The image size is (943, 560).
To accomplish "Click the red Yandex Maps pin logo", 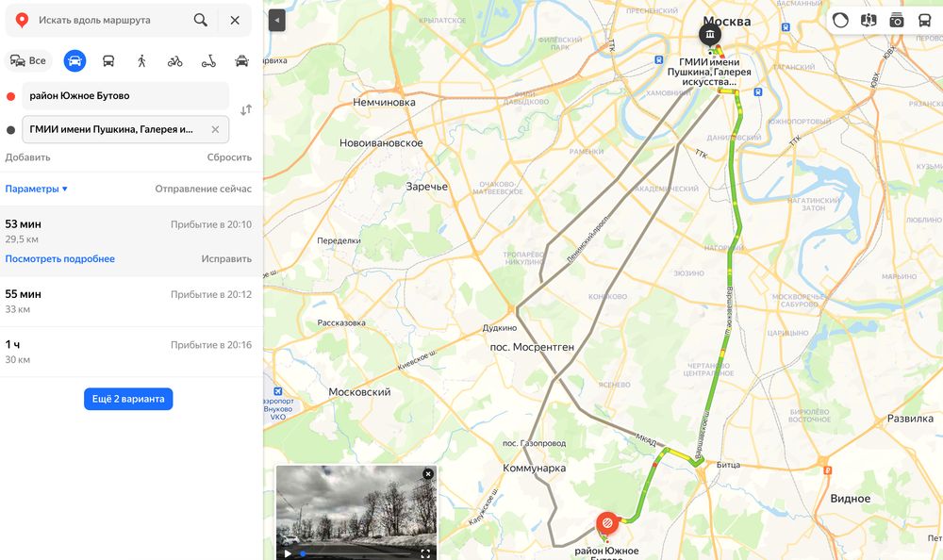I will (x=22, y=20).
